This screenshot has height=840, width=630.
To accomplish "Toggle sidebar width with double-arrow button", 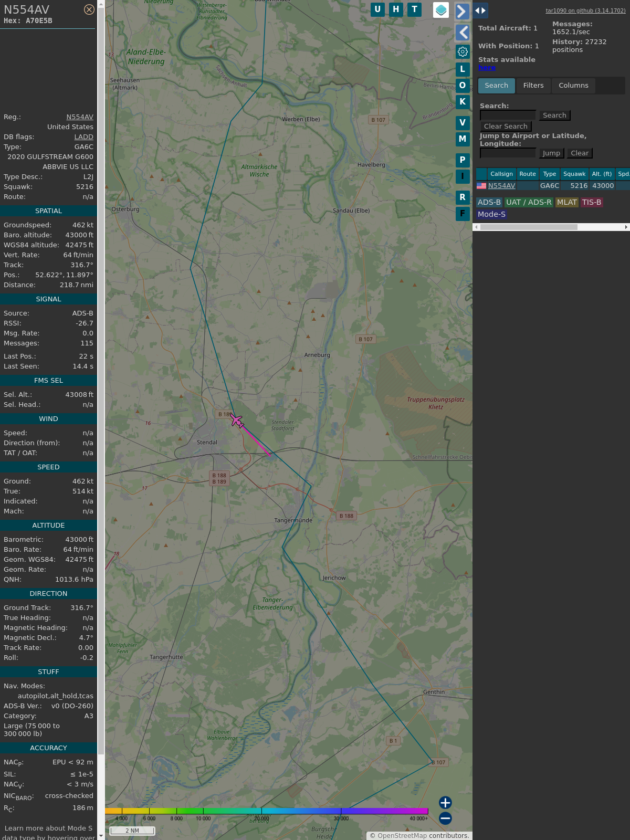I will coord(480,10).
